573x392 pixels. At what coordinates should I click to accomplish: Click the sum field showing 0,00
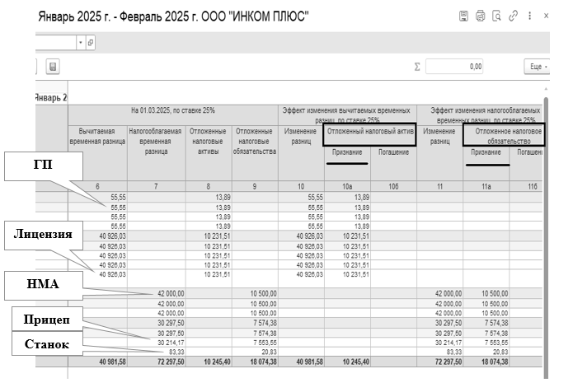454,67
